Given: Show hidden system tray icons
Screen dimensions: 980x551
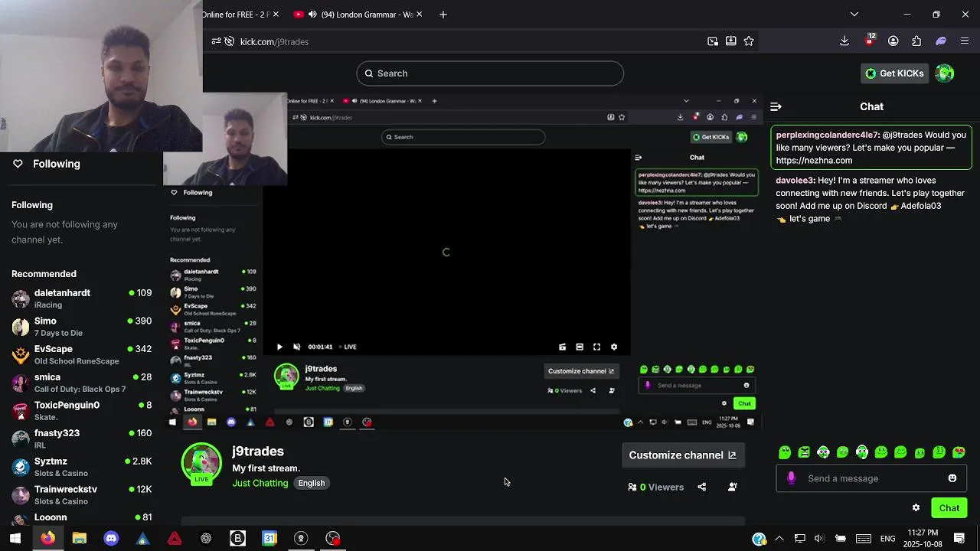Looking at the screenshot, I should click(x=779, y=538).
